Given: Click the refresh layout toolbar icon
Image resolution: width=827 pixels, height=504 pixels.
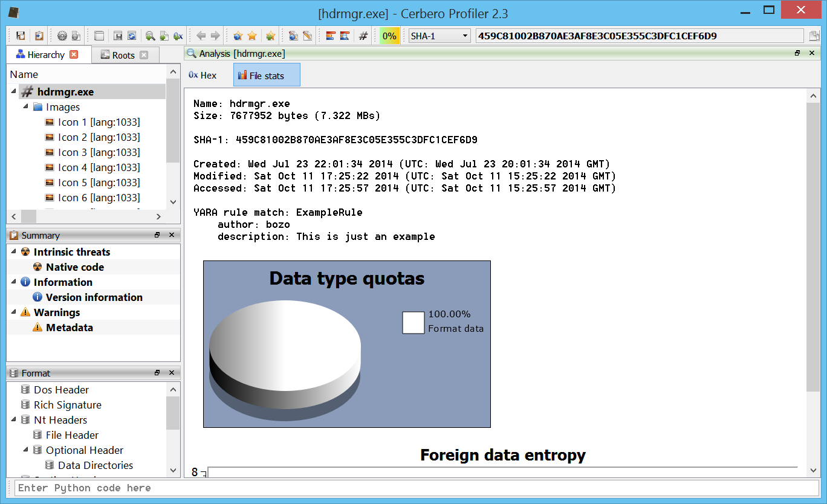Looking at the screenshot, I should point(132,36).
